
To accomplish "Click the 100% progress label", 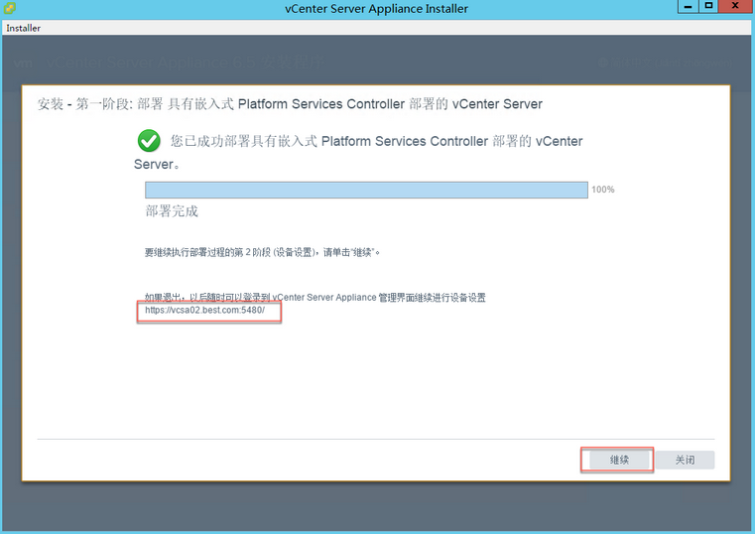I will [602, 190].
